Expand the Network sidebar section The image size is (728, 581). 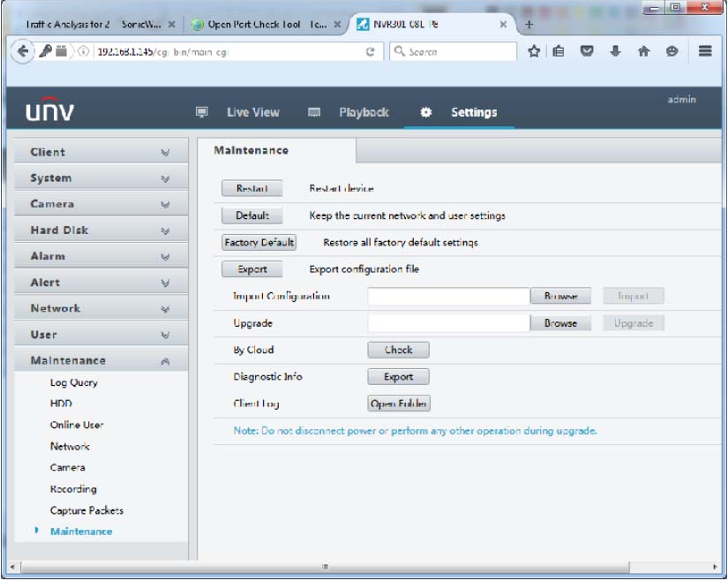[x=101, y=309]
